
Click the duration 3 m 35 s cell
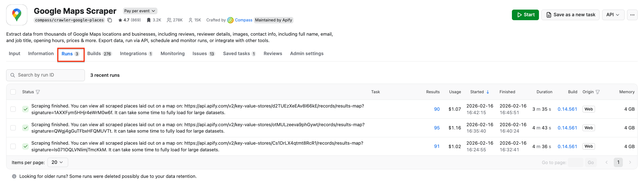point(541,109)
